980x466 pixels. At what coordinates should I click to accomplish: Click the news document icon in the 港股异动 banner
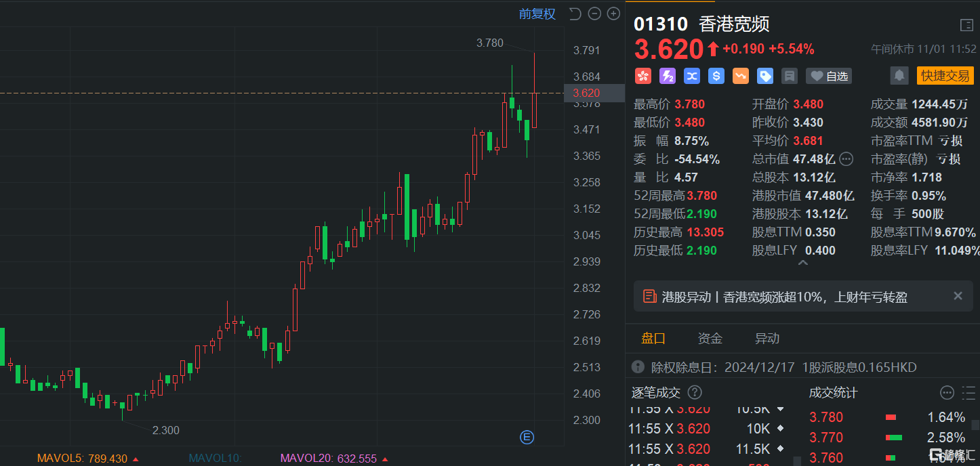click(649, 296)
